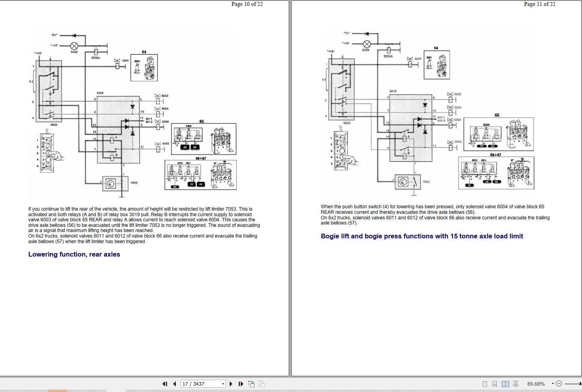Click the 89.68% zoom percentage value
Screen dimensions: 582x392
click(x=536, y=384)
